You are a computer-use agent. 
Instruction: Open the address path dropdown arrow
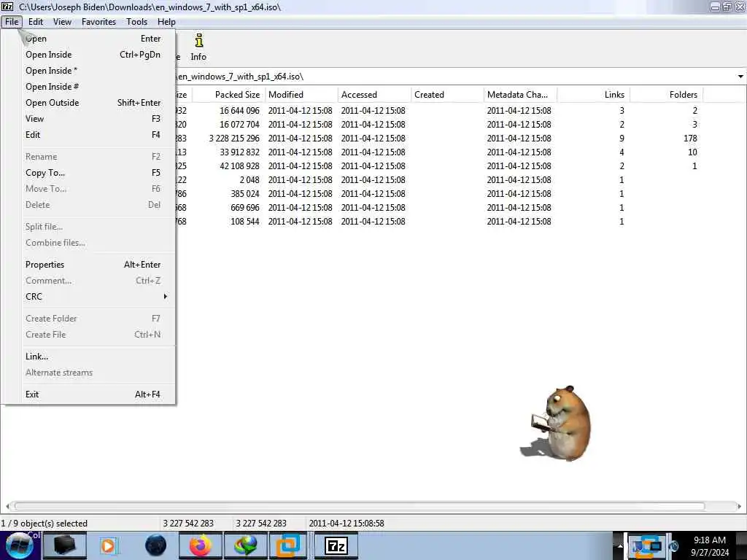(740, 76)
